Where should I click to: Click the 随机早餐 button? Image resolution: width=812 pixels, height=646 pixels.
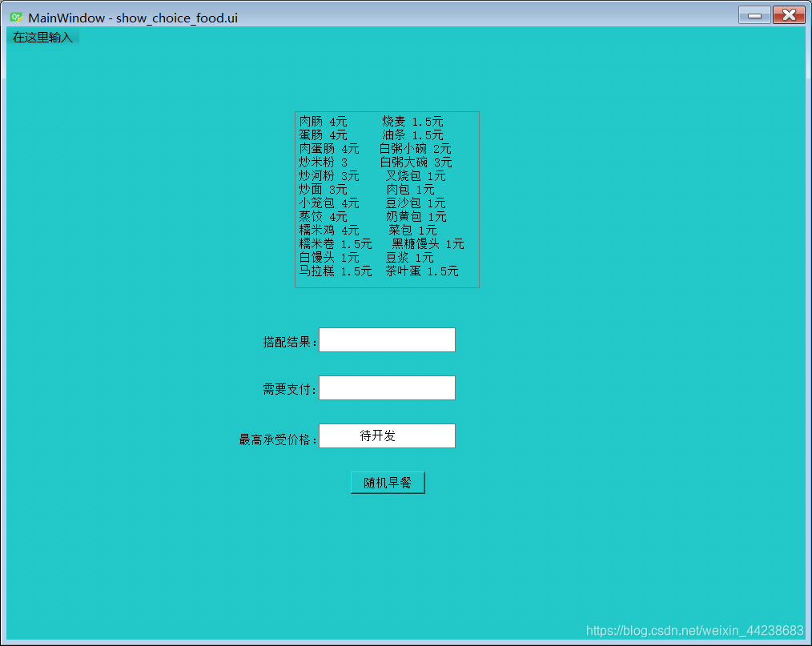[x=387, y=482]
